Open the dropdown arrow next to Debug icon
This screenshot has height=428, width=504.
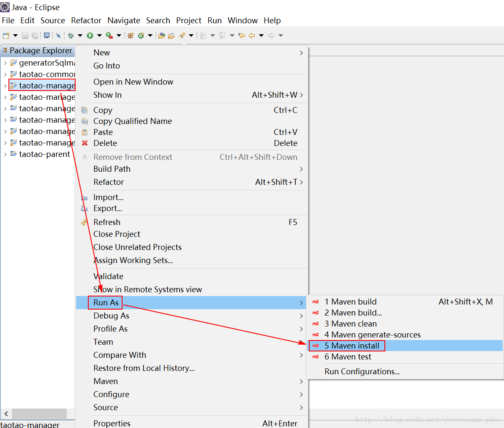pos(80,36)
